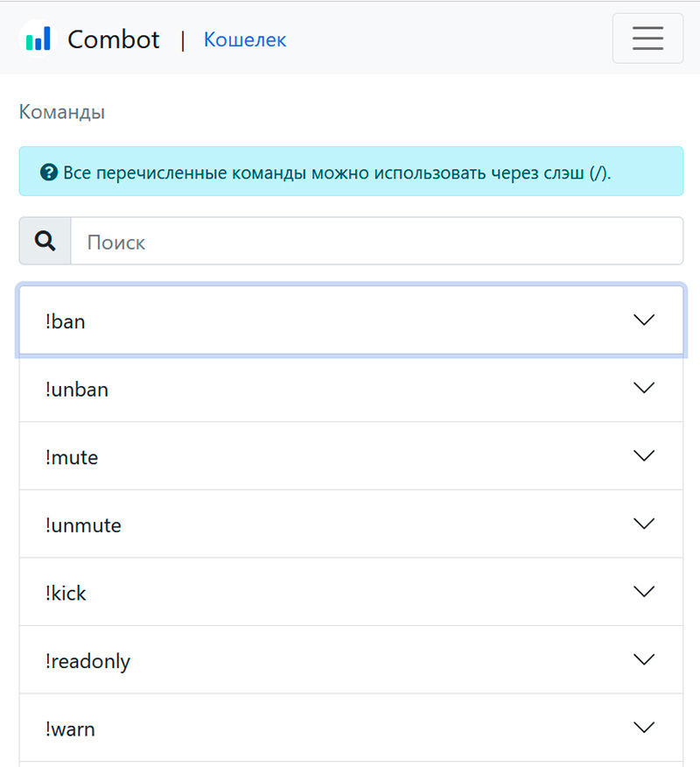Screen dimensions: 700x767
Task: Open the hamburger navigation menu
Action: [x=647, y=39]
